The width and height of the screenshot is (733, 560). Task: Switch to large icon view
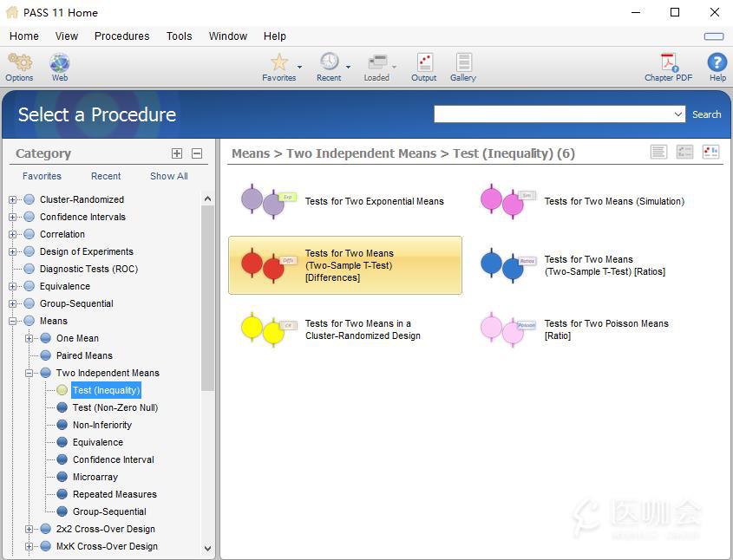point(711,152)
